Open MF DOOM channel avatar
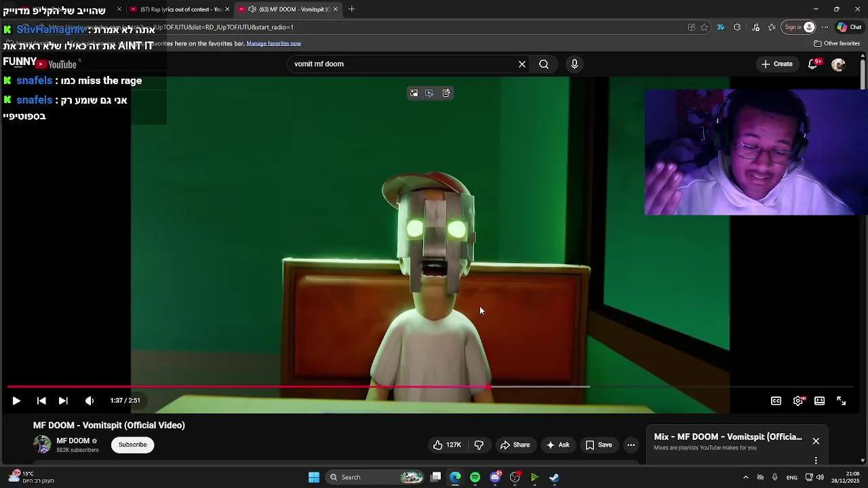868x488 pixels. tap(42, 445)
